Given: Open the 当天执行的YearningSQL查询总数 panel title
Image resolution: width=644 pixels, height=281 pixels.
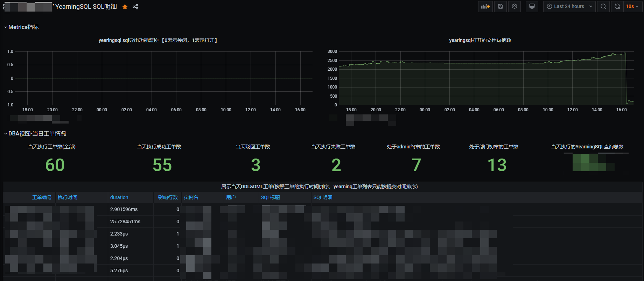Looking at the screenshot, I should point(587,147).
